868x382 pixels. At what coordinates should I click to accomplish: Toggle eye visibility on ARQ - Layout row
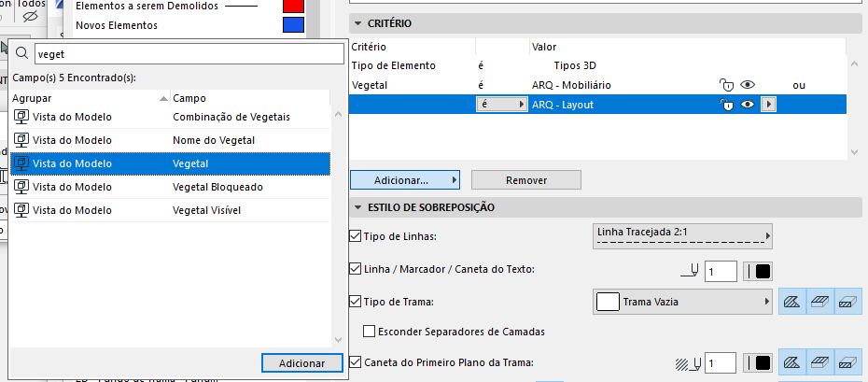click(748, 104)
